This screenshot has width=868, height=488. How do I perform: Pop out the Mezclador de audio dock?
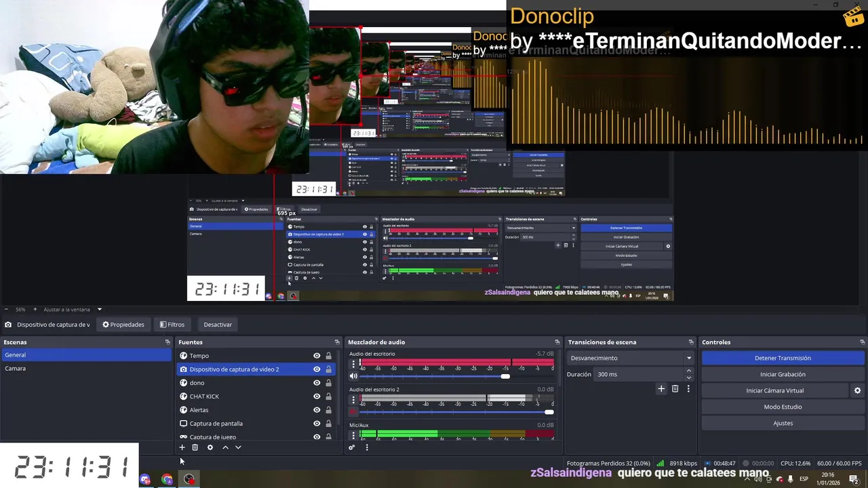coord(557,342)
